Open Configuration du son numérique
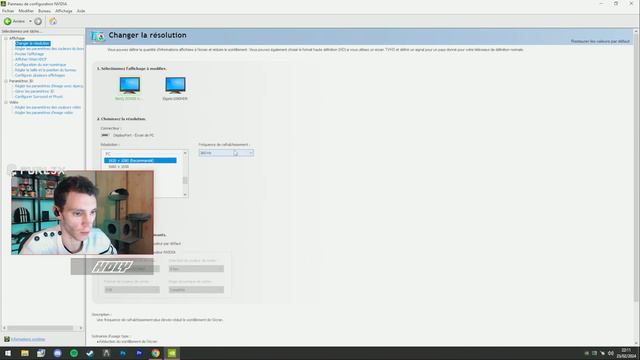640x360 pixels. (x=40, y=64)
